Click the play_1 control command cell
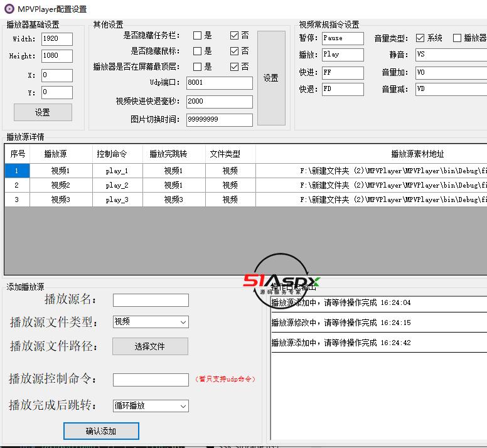This screenshot has height=448, width=487. 118,171
